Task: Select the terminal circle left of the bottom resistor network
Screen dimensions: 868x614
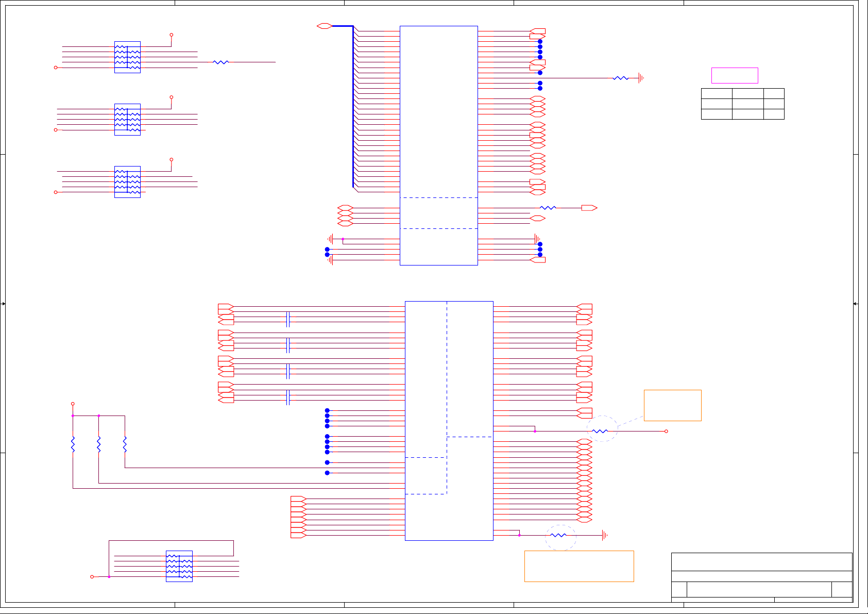Action: tap(92, 576)
